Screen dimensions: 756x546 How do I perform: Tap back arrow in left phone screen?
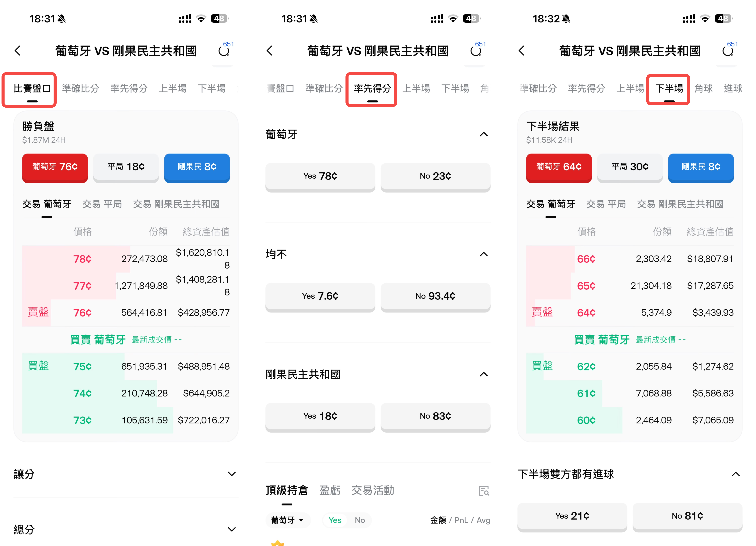pos(18,51)
